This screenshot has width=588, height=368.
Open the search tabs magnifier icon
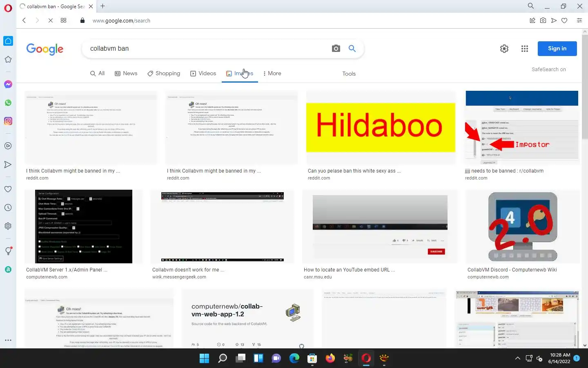click(531, 6)
